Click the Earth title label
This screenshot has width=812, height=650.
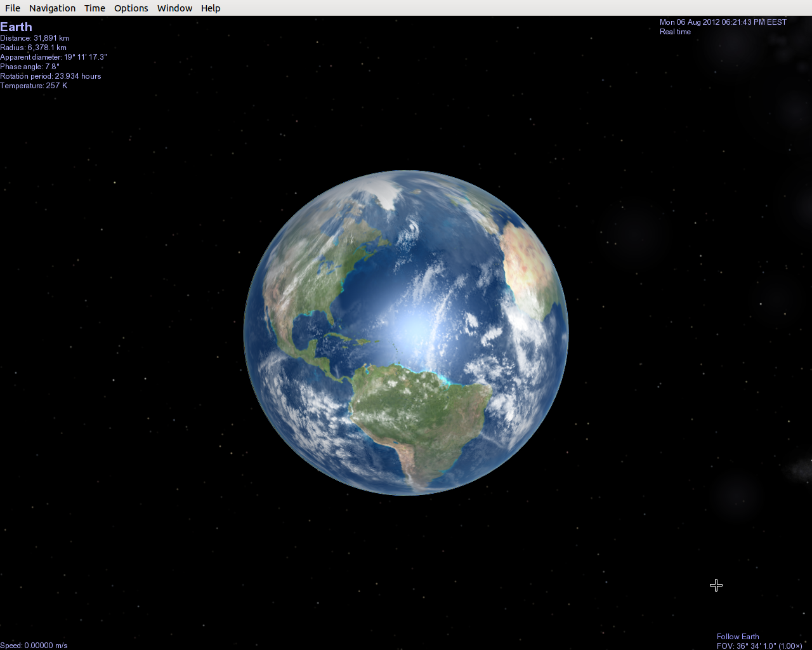tap(16, 27)
